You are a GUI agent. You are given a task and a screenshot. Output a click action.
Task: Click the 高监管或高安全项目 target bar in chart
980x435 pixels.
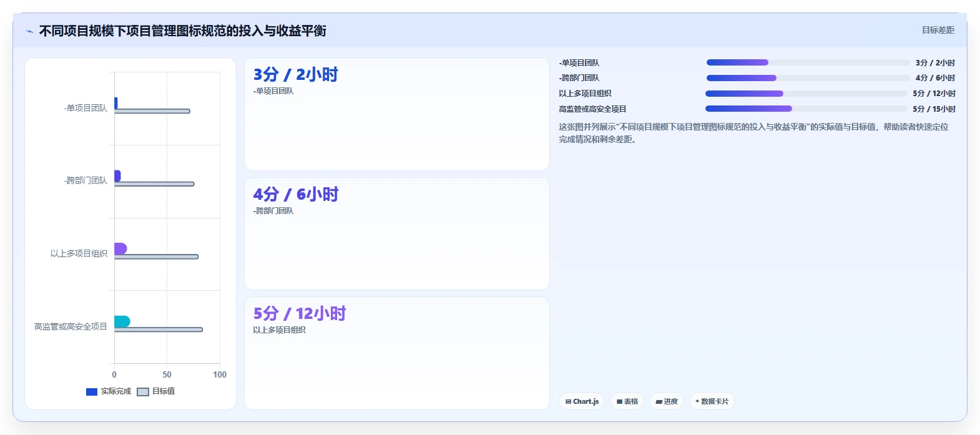coord(159,330)
